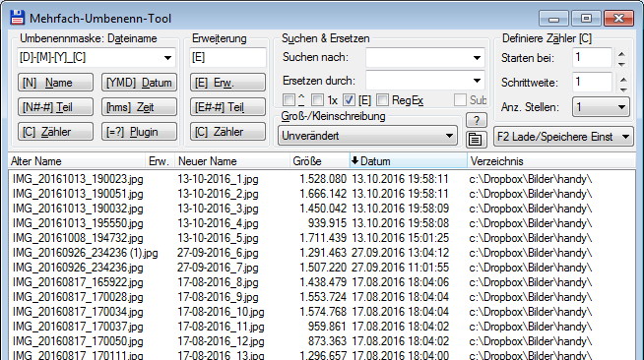The width and height of the screenshot is (644, 360).
Task: Select file IMG_20161013_190051.jpg
Action: [78, 194]
